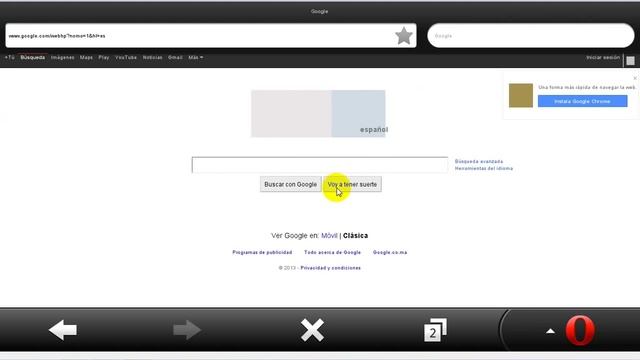This screenshot has height=360, width=640.
Task: Open Gmail in the Google bar
Action: [175, 58]
